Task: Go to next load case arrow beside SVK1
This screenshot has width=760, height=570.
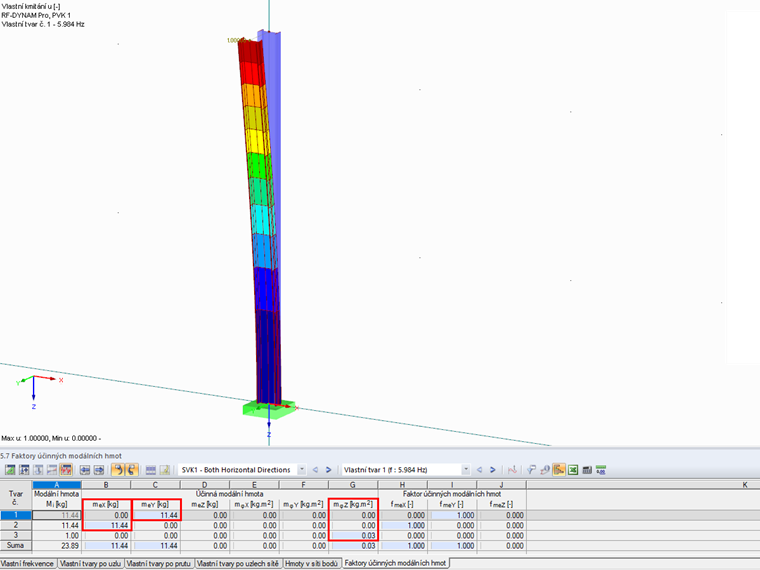Action: 328,470
